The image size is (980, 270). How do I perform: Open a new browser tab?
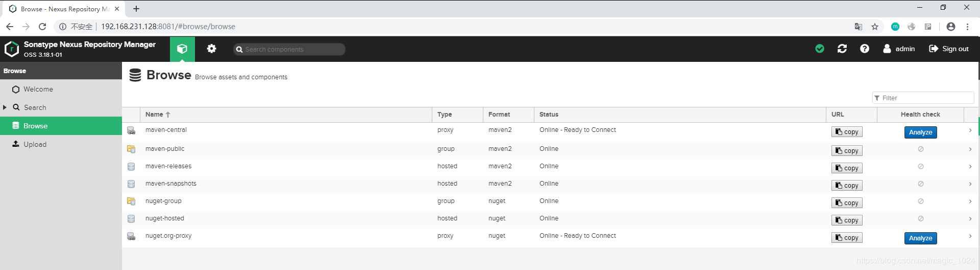pos(136,9)
